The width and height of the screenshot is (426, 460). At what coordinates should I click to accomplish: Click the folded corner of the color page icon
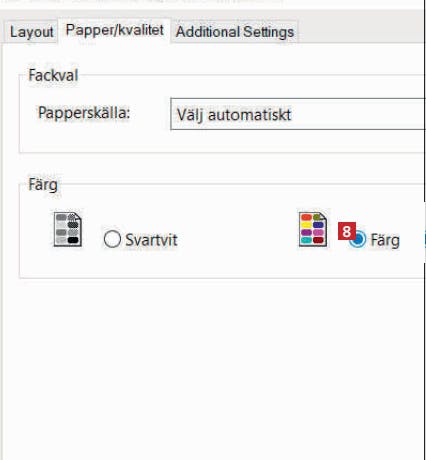tap(322, 217)
